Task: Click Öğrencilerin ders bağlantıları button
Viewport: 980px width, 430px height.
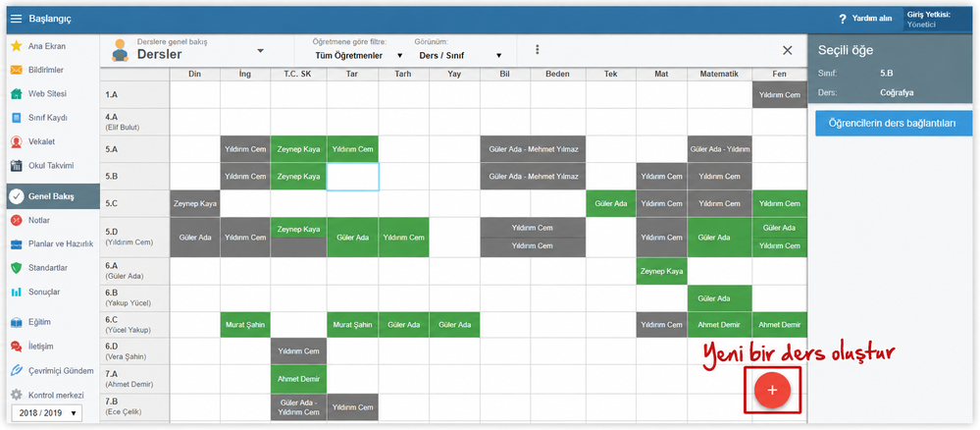Action: [x=892, y=124]
